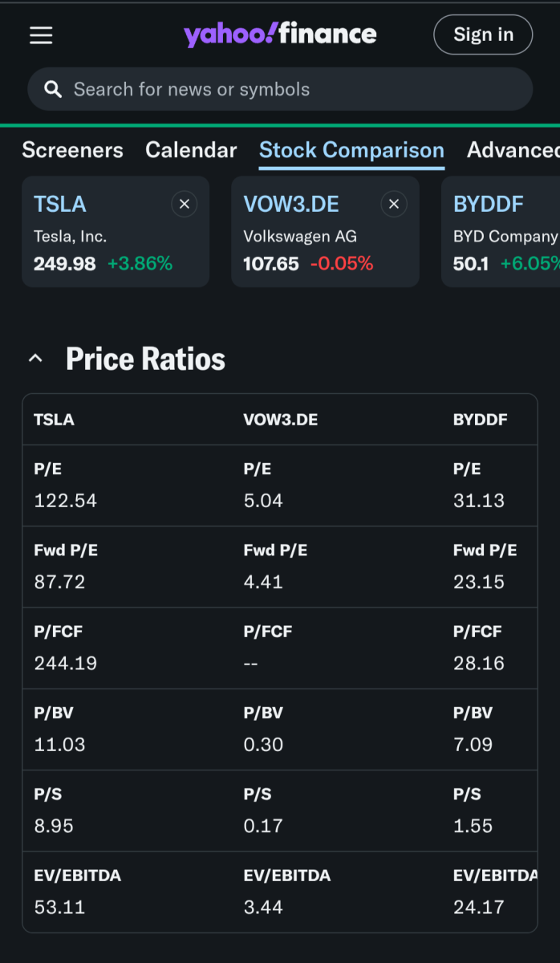Click the search magnifier icon

53,89
